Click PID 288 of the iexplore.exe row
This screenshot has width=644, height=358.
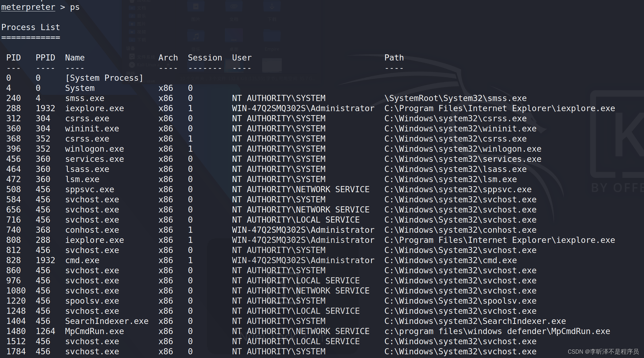coord(14,108)
